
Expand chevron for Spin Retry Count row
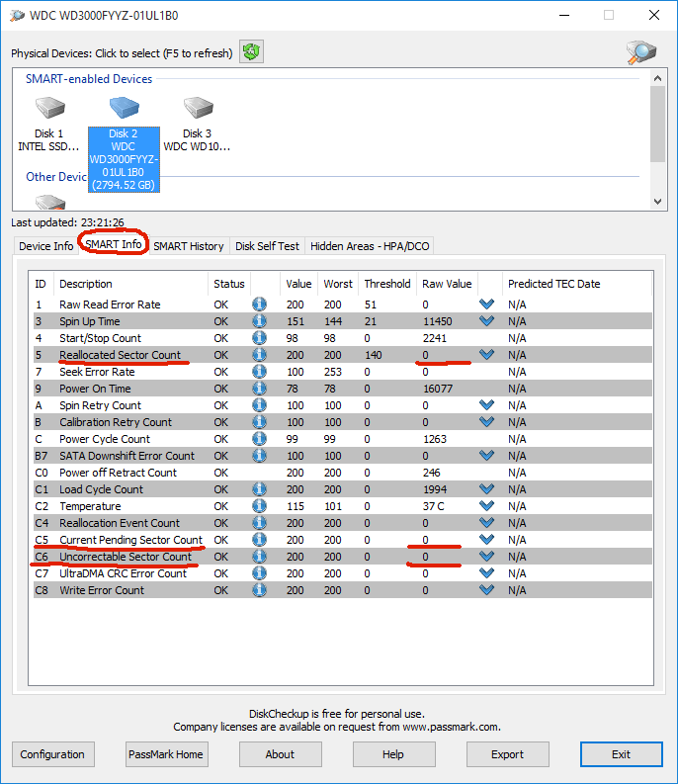pyautogui.click(x=486, y=405)
